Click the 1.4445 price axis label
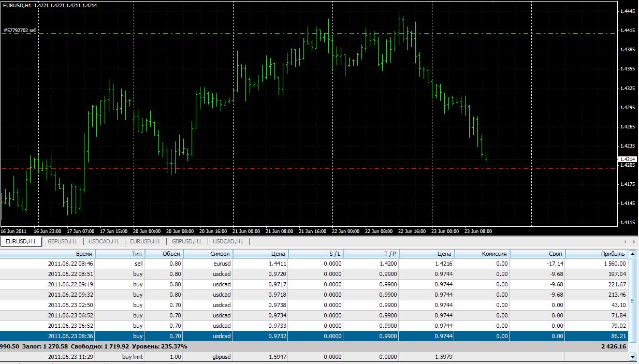This screenshot has width=639, height=364. point(628,11)
